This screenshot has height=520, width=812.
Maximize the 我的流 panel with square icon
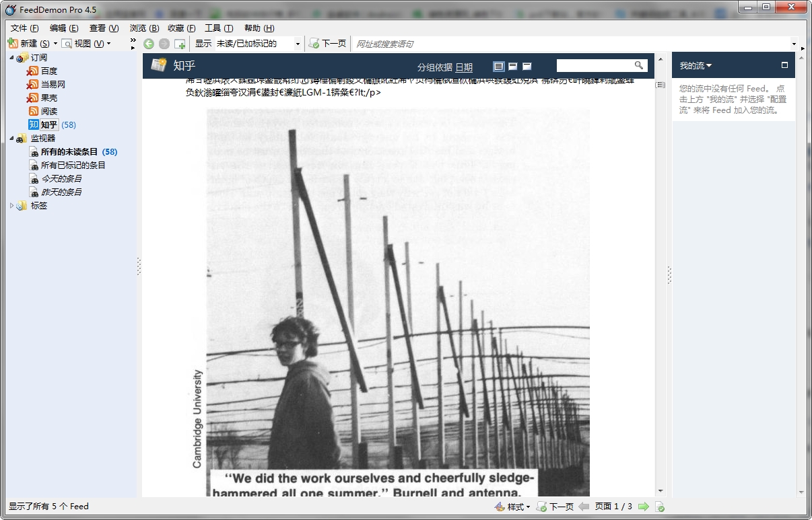(x=784, y=65)
